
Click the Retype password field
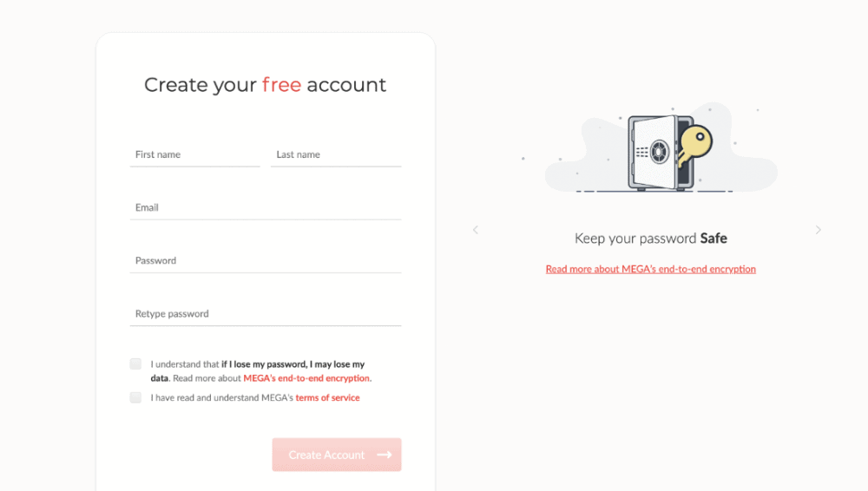point(266,314)
